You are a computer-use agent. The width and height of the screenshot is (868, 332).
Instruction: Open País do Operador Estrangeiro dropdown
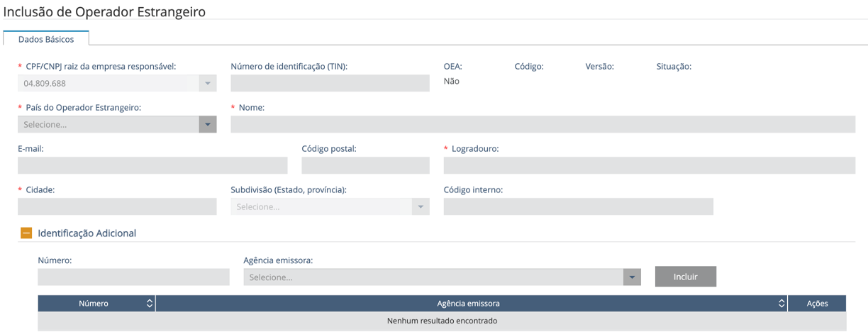pyautogui.click(x=207, y=124)
